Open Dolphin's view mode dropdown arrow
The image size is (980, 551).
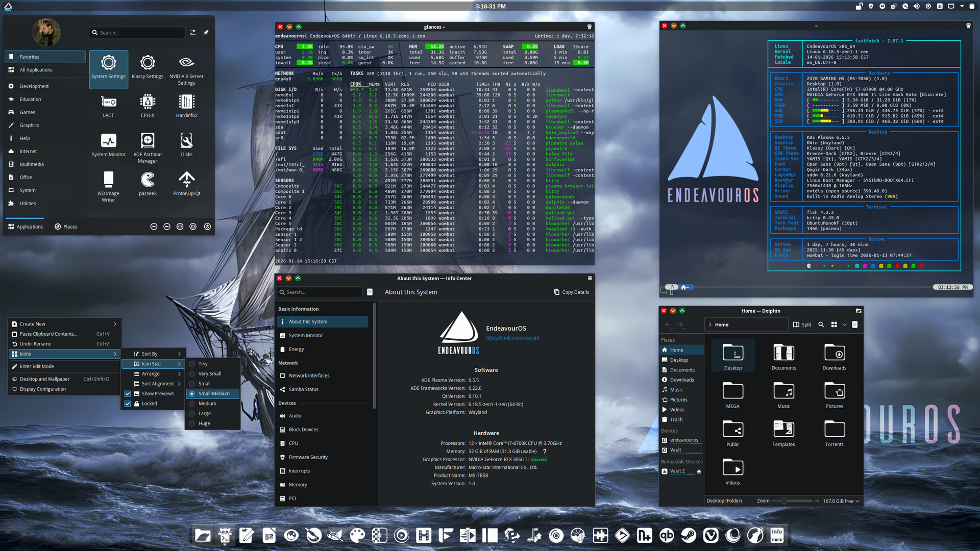844,324
